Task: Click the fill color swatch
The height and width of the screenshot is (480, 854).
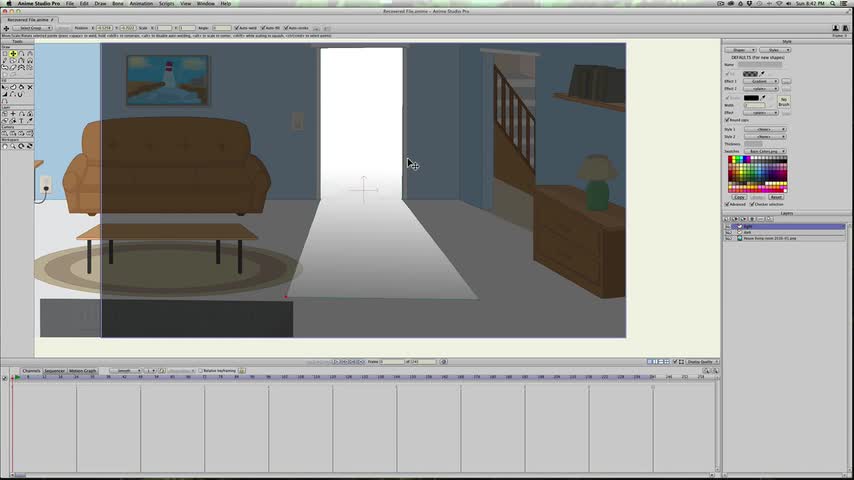Action: click(750, 74)
